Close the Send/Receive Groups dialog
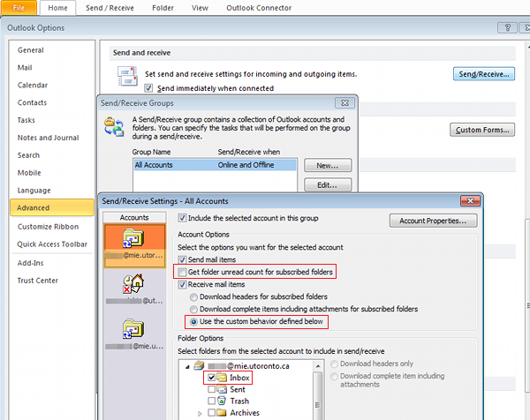 click(x=344, y=103)
